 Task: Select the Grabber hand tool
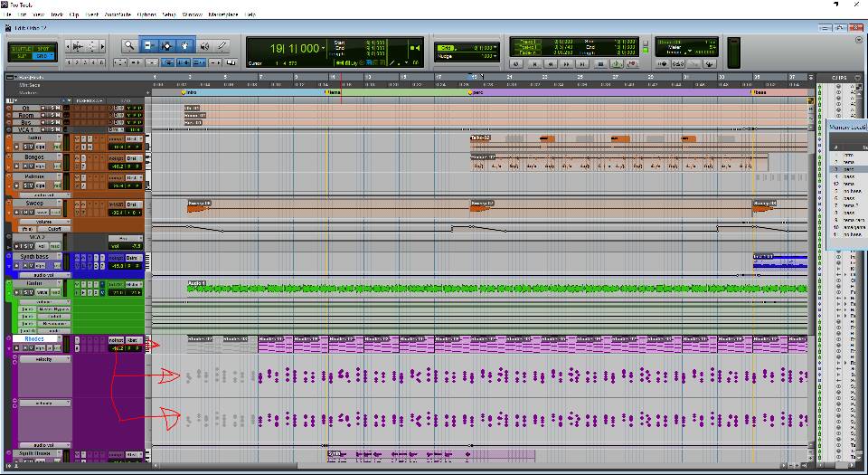pyautogui.click(x=185, y=46)
